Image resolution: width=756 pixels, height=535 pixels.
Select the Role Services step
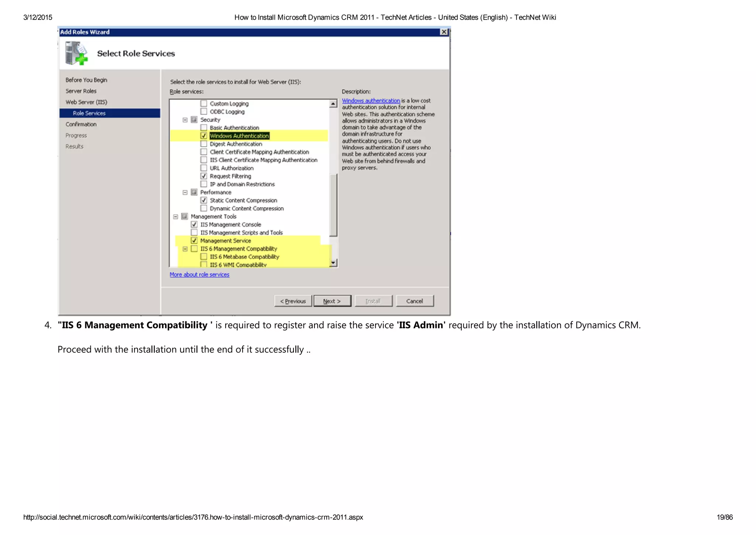click(110, 113)
